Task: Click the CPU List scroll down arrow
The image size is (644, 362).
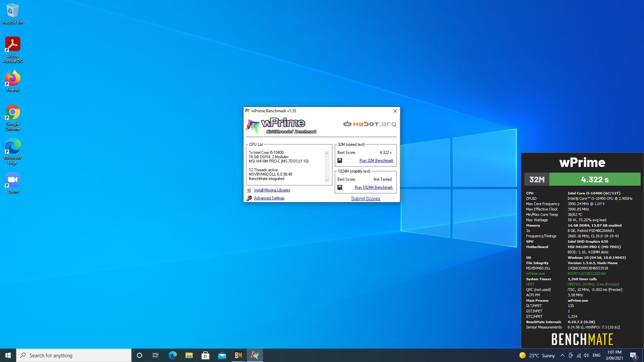Action: tap(327, 180)
